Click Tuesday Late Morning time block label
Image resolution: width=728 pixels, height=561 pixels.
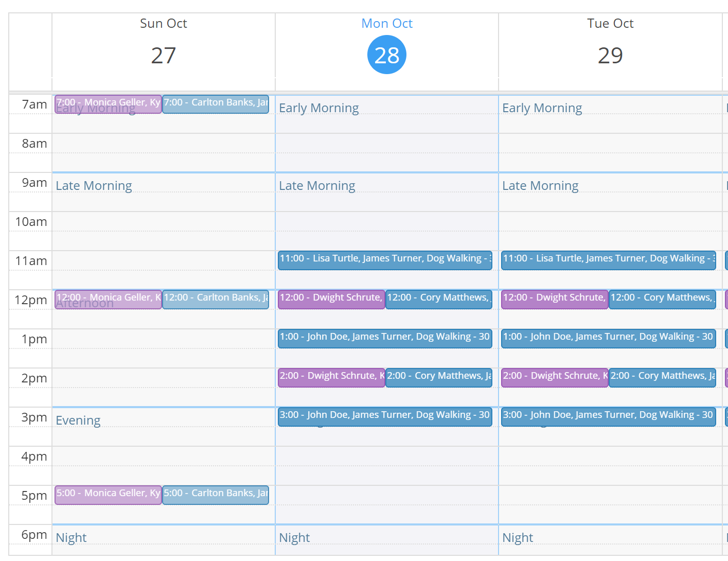tap(540, 186)
